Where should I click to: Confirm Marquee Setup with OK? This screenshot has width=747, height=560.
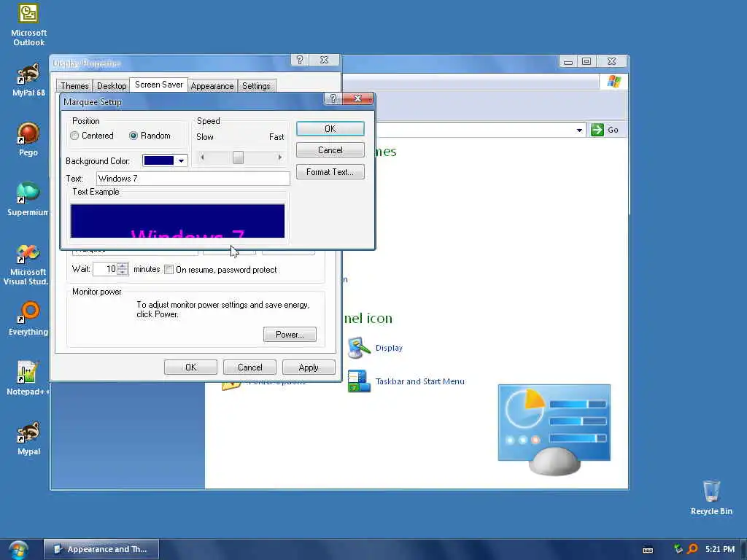[x=330, y=128]
